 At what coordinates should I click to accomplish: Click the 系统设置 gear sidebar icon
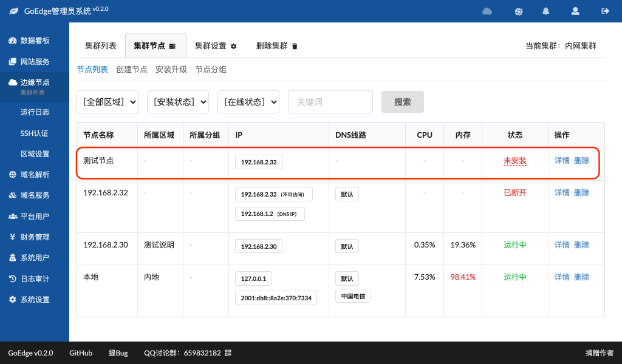click(x=13, y=300)
